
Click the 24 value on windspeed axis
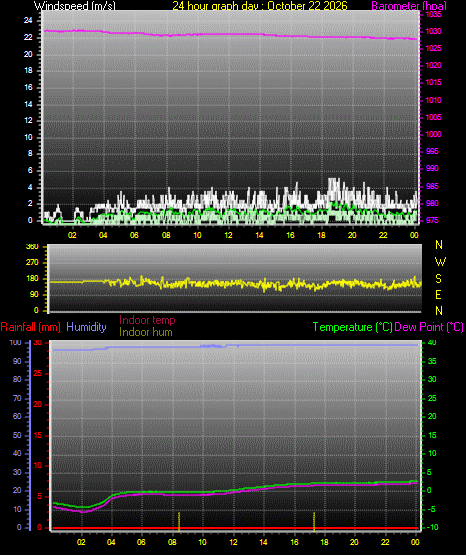(x=28, y=21)
